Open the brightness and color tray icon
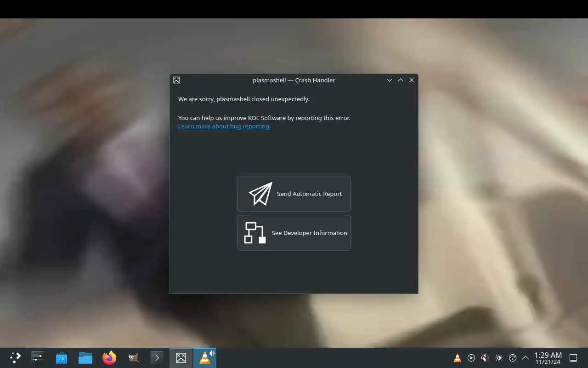 coord(499,358)
